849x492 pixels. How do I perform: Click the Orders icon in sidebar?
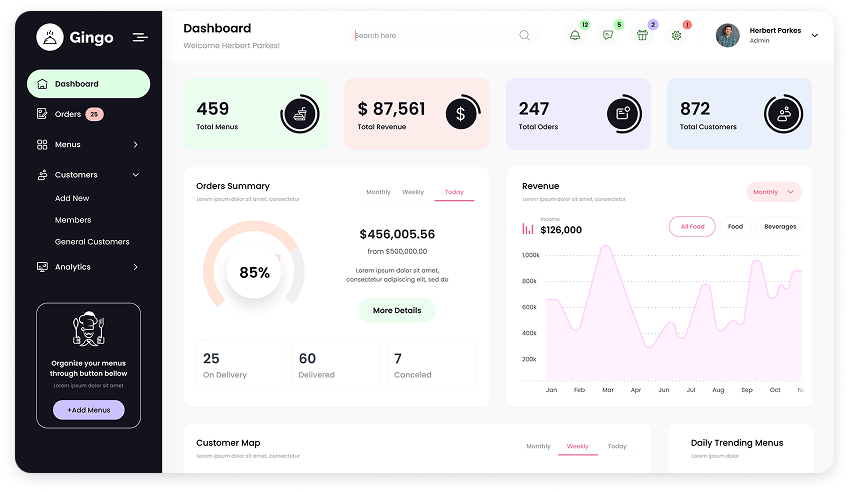(x=42, y=114)
